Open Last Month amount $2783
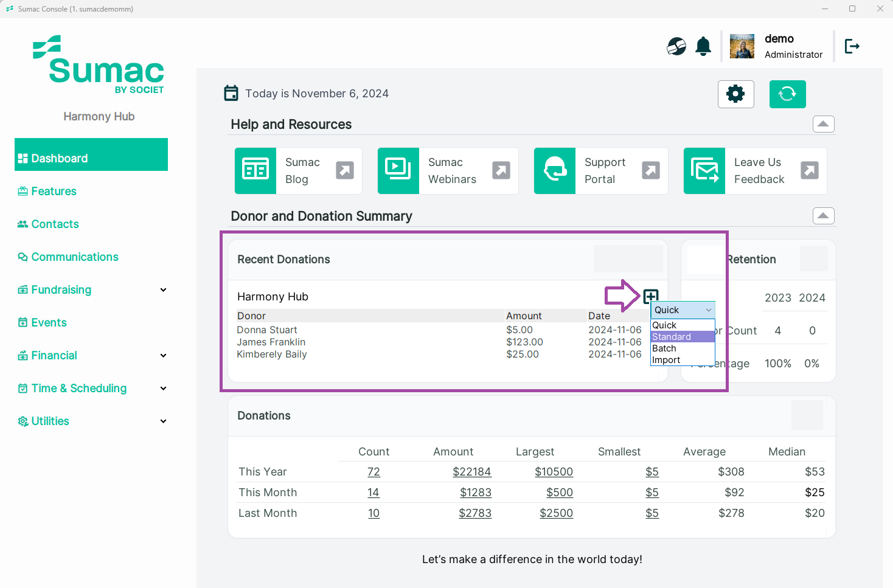This screenshot has width=893, height=588. [x=475, y=513]
